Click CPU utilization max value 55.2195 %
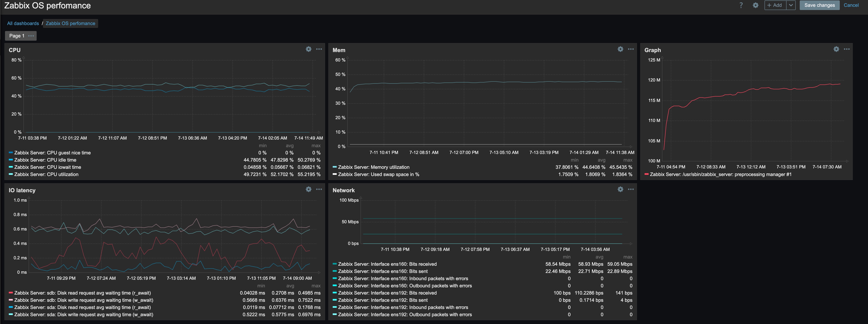The image size is (868, 324). (309, 174)
